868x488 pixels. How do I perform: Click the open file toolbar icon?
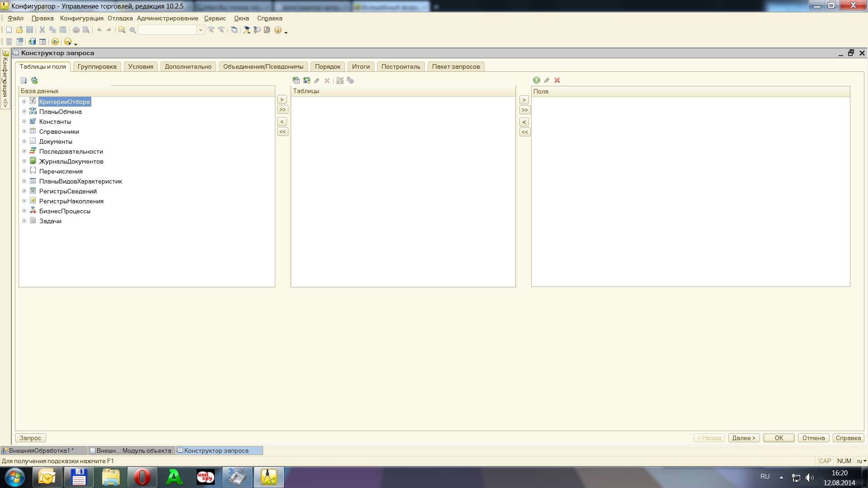pos(19,30)
